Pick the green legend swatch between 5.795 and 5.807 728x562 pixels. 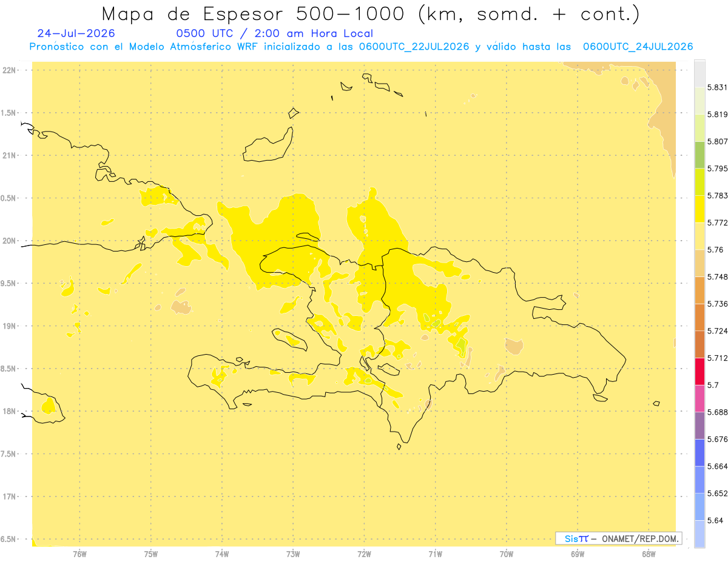point(699,155)
